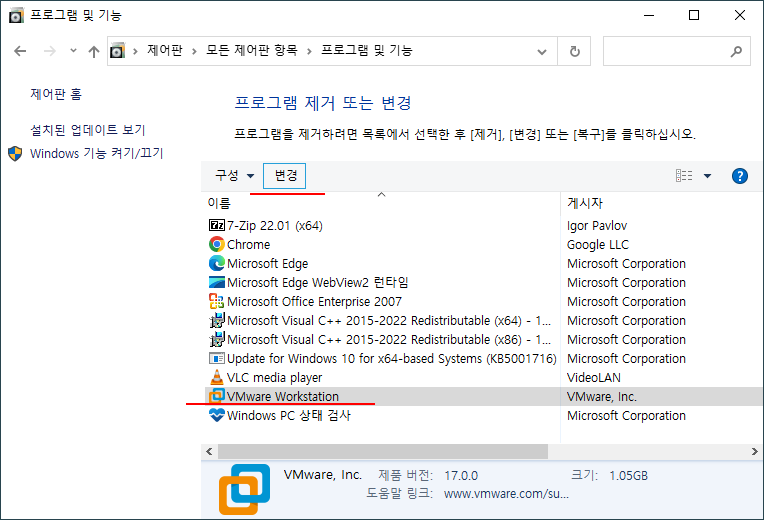Click the 모든 제어판 항목 breadcrumb
Screen dimensions: 764x520
click(x=251, y=50)
